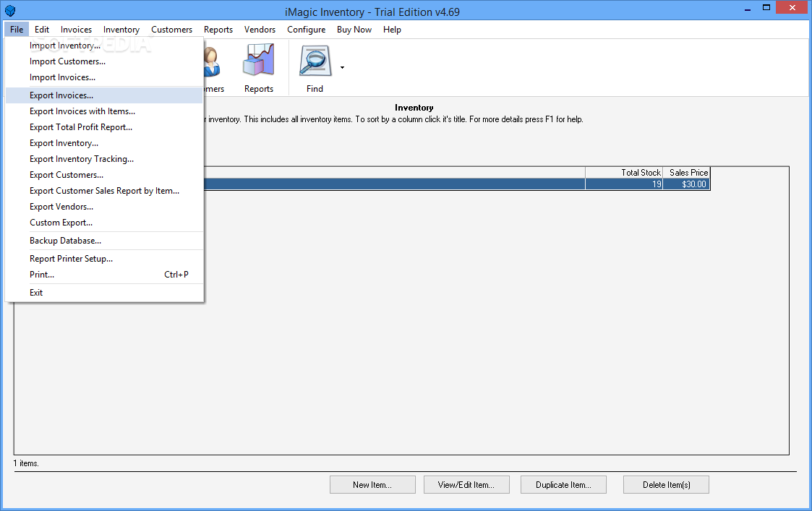812x511 pixels.
Task: Select Export Invoices... menu entry
Action: click(x=104, y=95)
